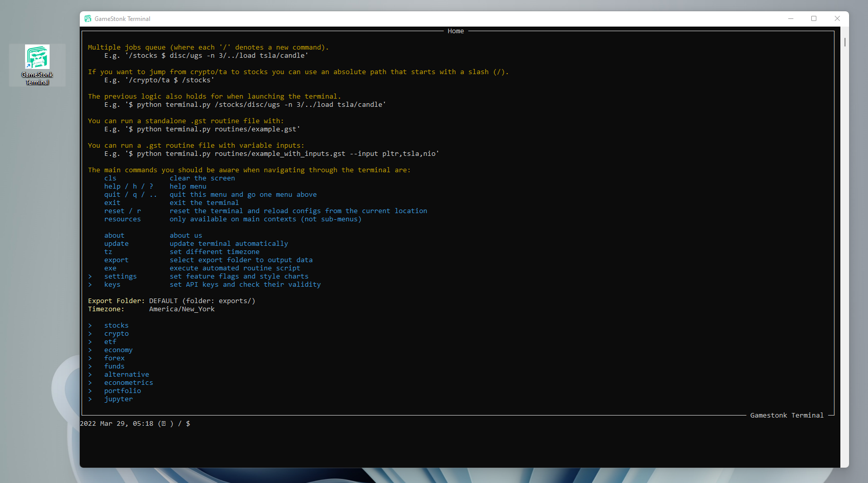Click the chevron beside economy menu
Screen dimensions: 868x483
pos(90,350)
